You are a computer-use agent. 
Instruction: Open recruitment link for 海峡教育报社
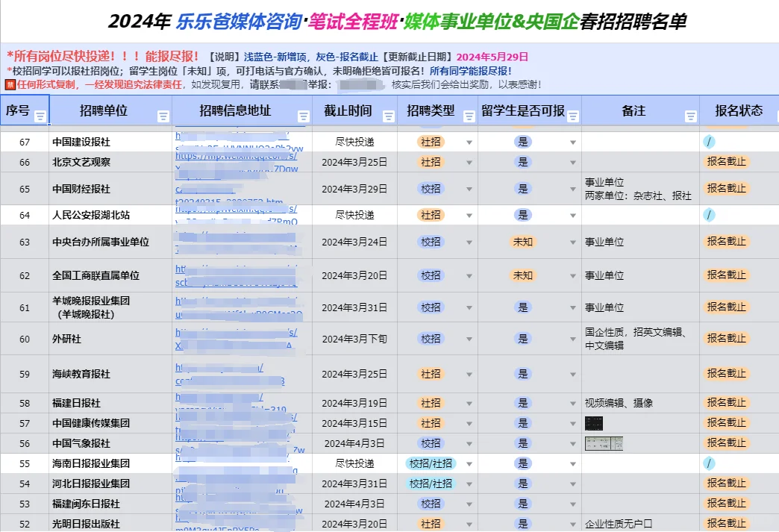pyautogui.click(x=230, y=374)
